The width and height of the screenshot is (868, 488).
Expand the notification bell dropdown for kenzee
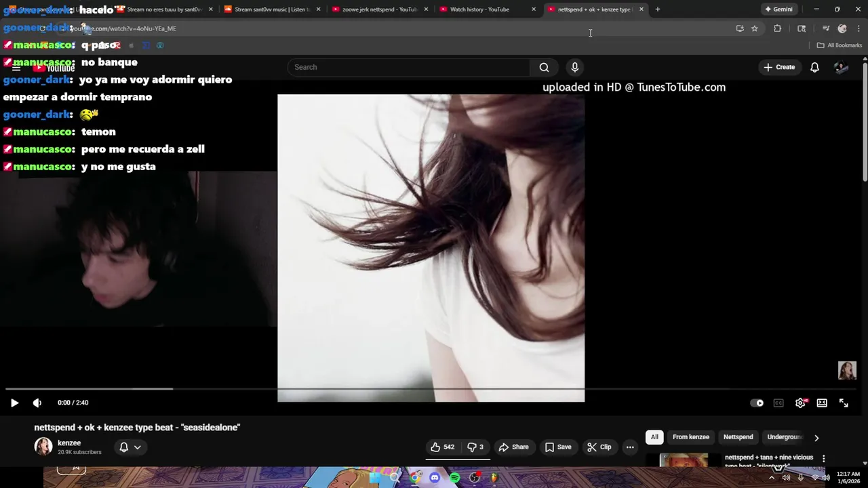pyautogui.click(x=130, y=447)
